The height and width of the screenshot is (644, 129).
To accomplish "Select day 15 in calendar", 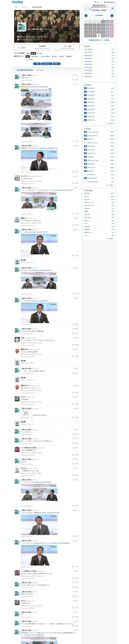I will (103, 29).
